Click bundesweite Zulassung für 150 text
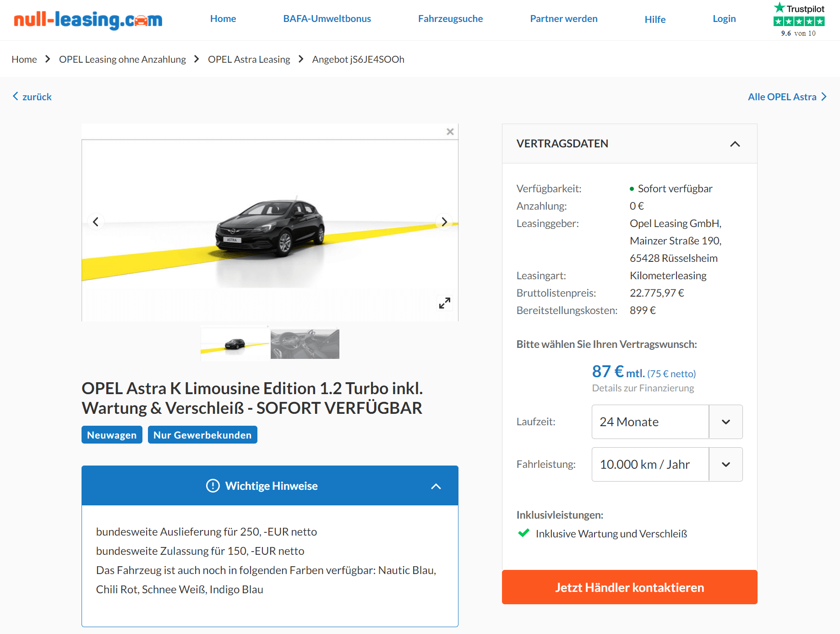 click(x=200, y=551)
